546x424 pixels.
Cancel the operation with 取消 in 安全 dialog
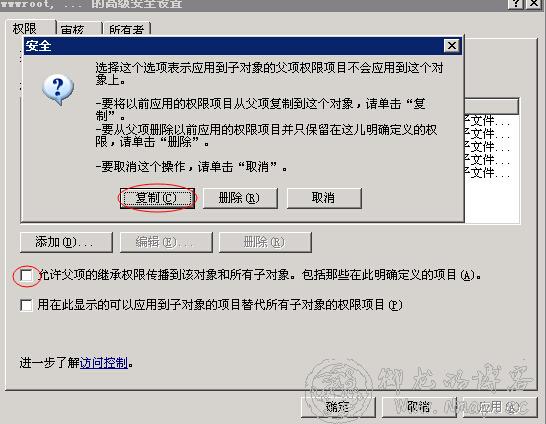coord(324,198)
